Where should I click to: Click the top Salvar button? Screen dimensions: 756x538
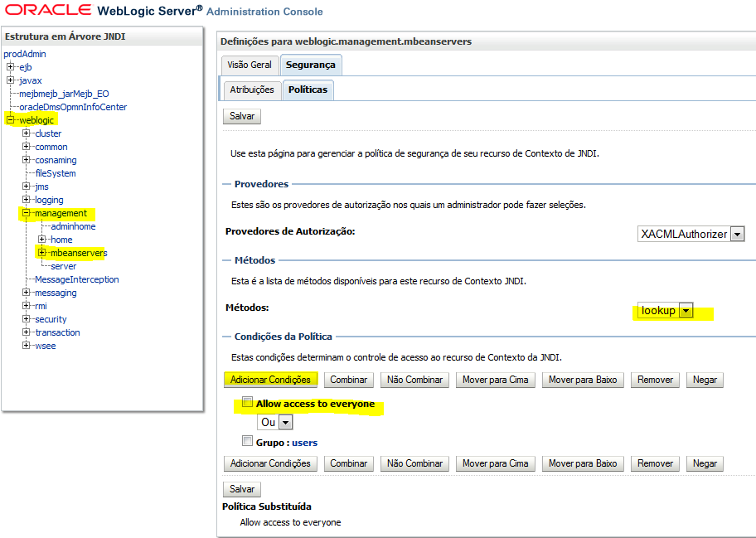pos(242,116)
